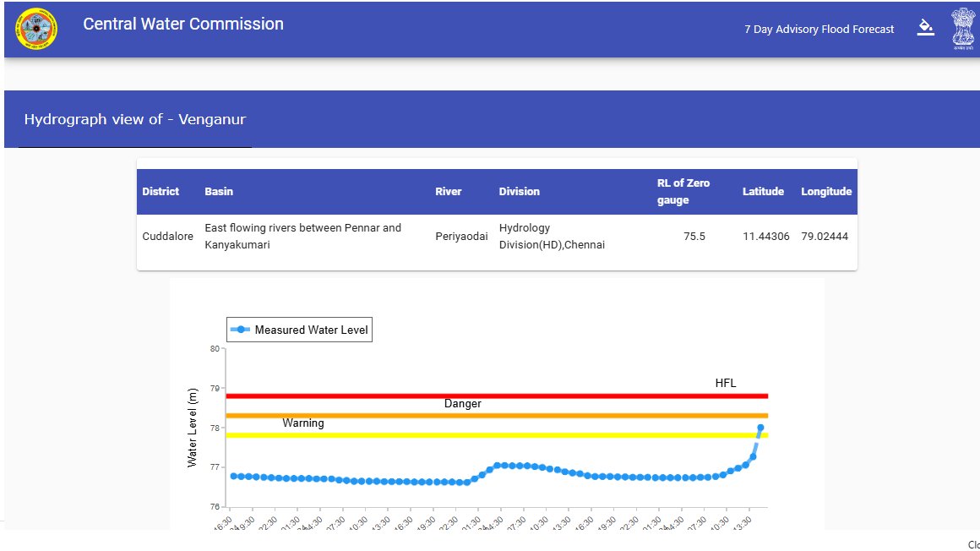Click the East flowing rivers basin cell
Screen dimensions: 980x551
pyautogui.click(x=303, y=237)
